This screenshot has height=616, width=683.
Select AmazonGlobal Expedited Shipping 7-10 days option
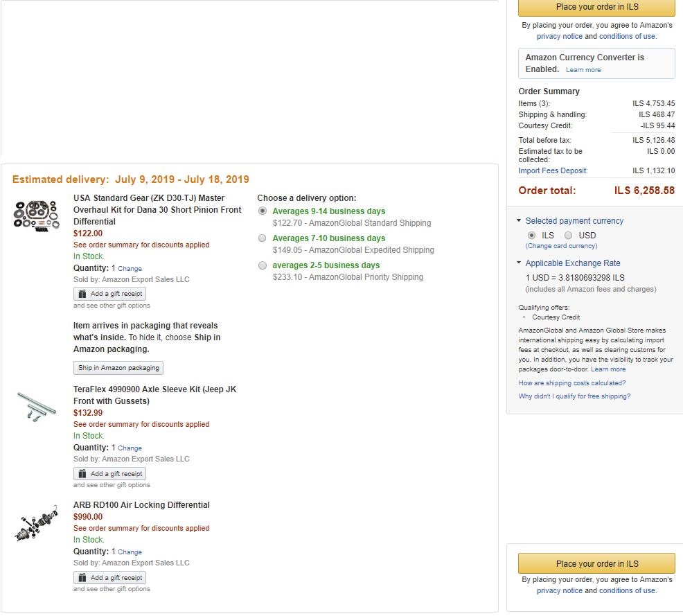pos(263,238)
